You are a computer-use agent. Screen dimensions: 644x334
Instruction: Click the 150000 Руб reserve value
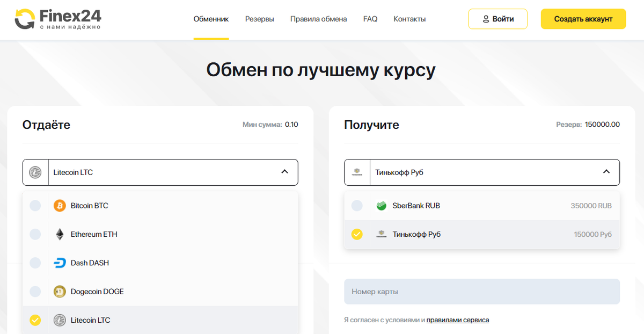[x=593, y=234]
